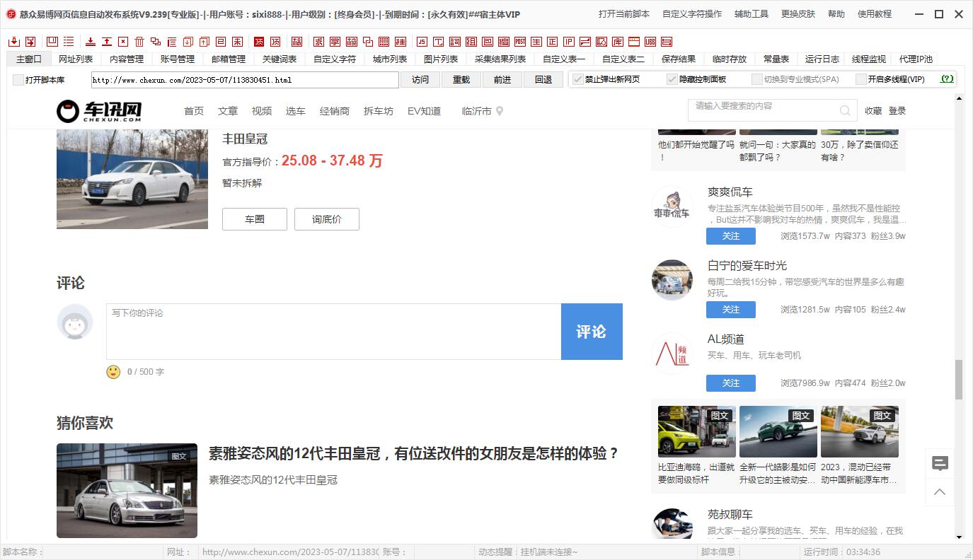Screen dimensions: 973x560
Task: Click the 组 toolbar icon
Action: (x=471, y=42)
